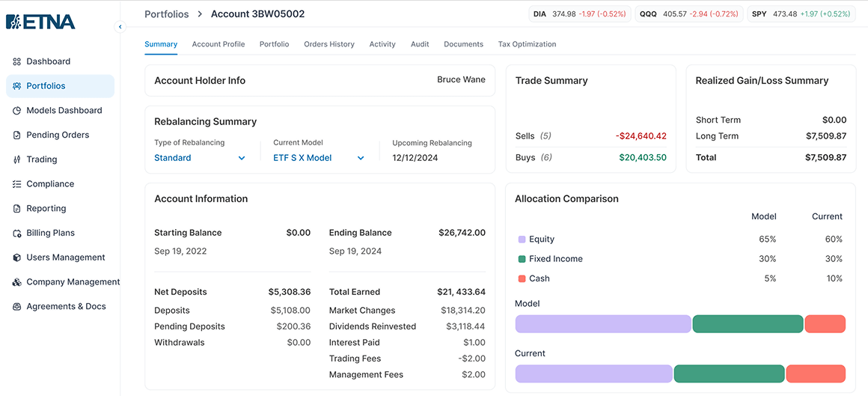The width and height of the screenshot is (868, 396).
Task: Collapse the sidebar with the arrow button
Action: pos(120,27)
